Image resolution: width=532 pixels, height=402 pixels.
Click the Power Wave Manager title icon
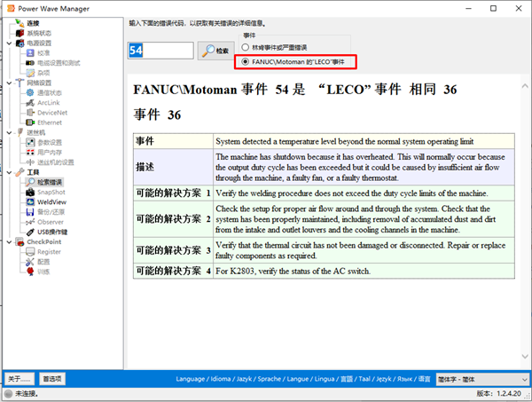pyautogui.click(x=12, y=8)
